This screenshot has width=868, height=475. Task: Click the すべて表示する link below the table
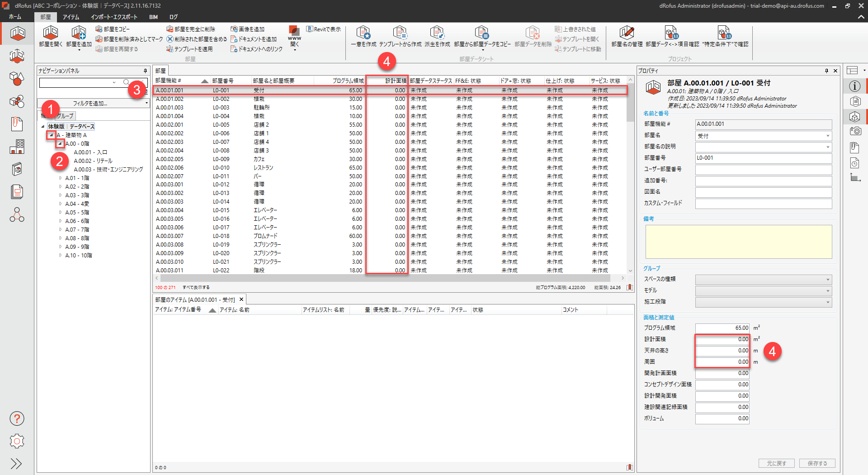(196, 288)
